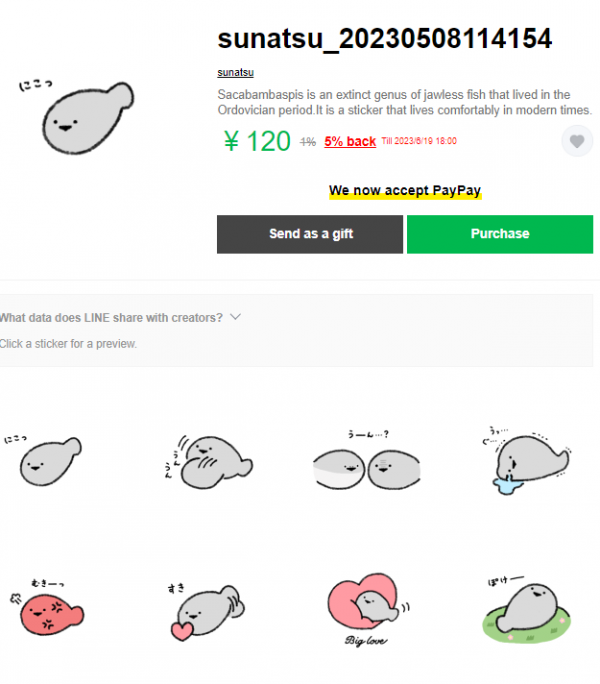
Task: Click the We now accept PayPay banner
Action: (405, 190)
